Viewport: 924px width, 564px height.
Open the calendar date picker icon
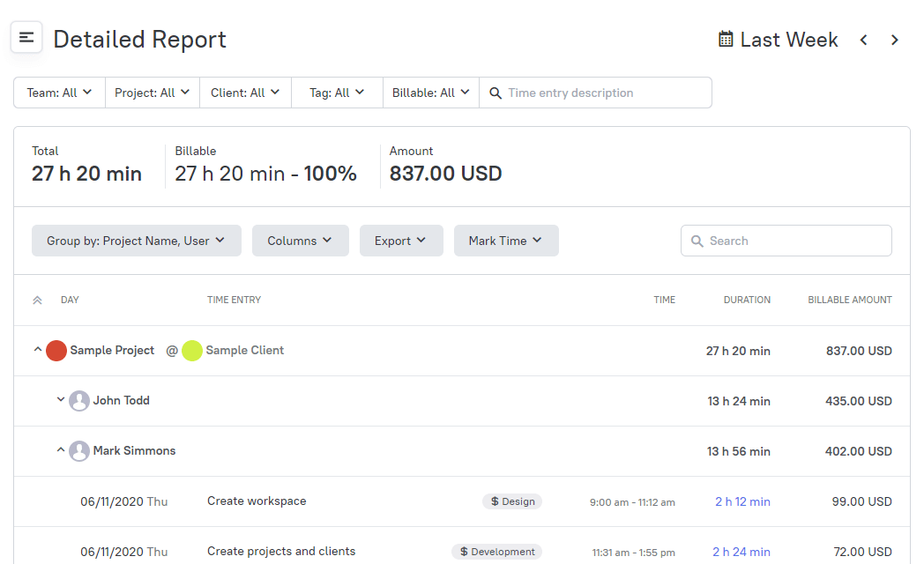(725, 39)
